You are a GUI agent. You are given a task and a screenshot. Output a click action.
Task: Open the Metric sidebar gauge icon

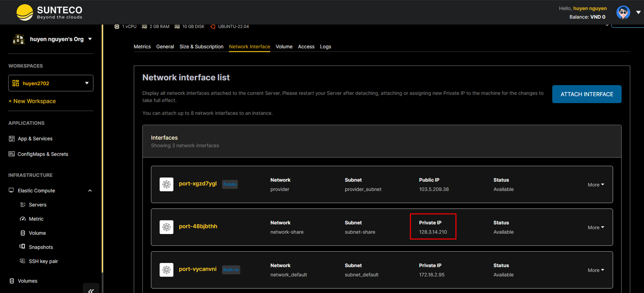click(23, 219)
